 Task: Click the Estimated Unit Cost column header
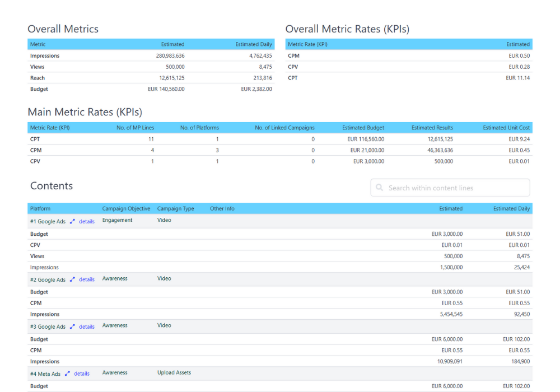click(506, 128)
